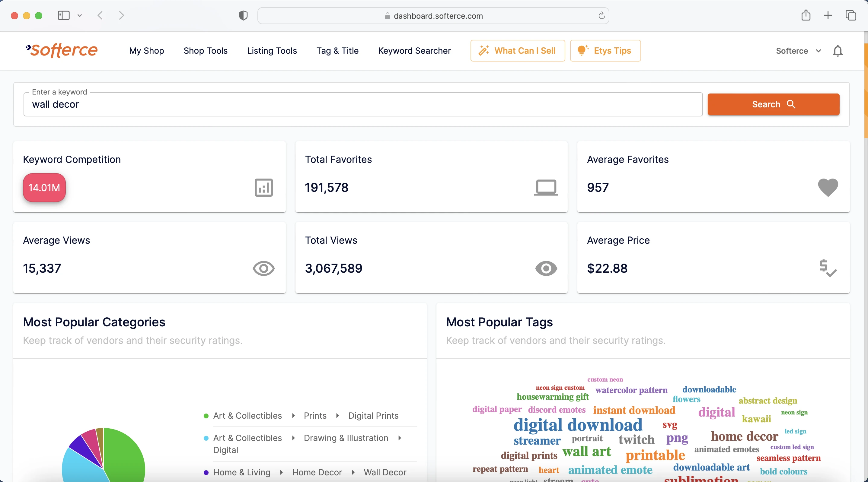The image size is (868, 482).
Task: Reload the page with the refresh icon
Action: click(x=602, y=15)
